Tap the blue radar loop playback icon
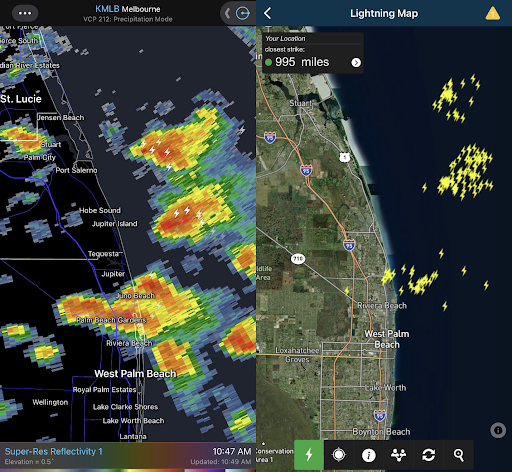This screenshot has width=512, height=472. point(243,13)
